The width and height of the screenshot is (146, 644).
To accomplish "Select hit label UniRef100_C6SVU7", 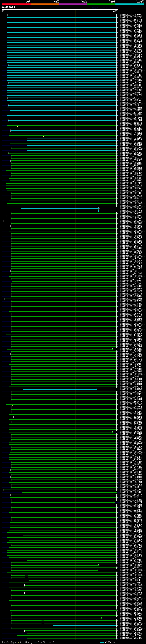I will [x=131, y=145].
